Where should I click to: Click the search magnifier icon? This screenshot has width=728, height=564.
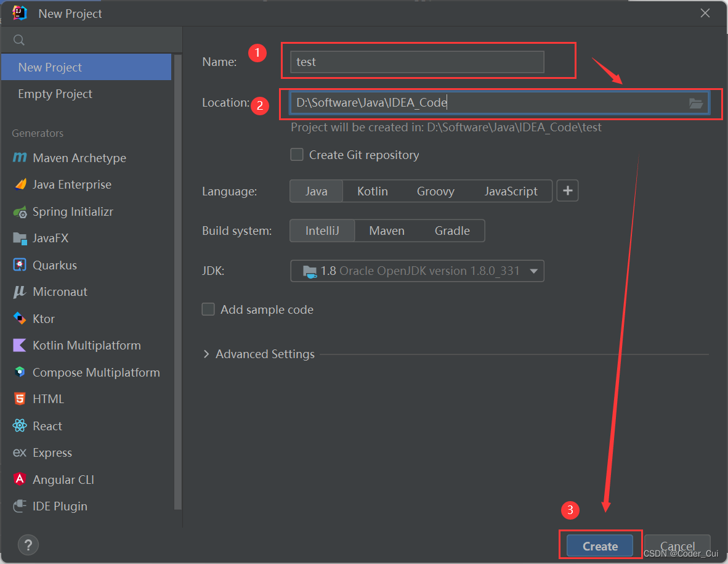click(19, 40)
